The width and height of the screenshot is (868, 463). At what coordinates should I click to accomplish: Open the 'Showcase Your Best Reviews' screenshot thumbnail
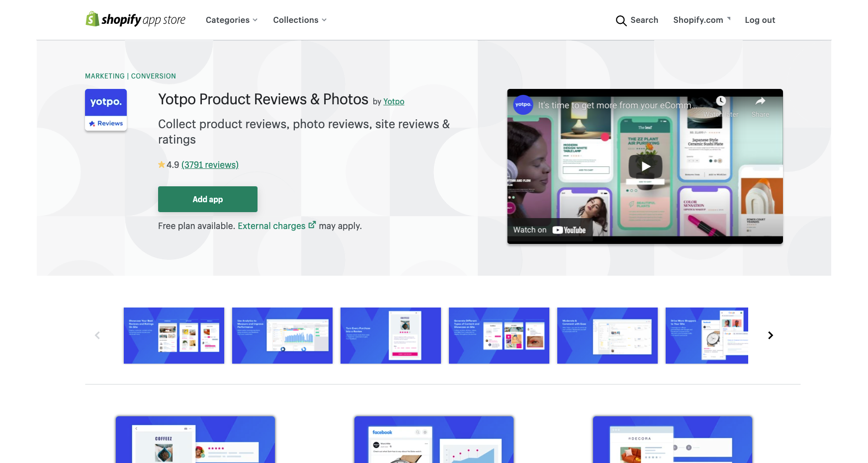click(174, 335)
